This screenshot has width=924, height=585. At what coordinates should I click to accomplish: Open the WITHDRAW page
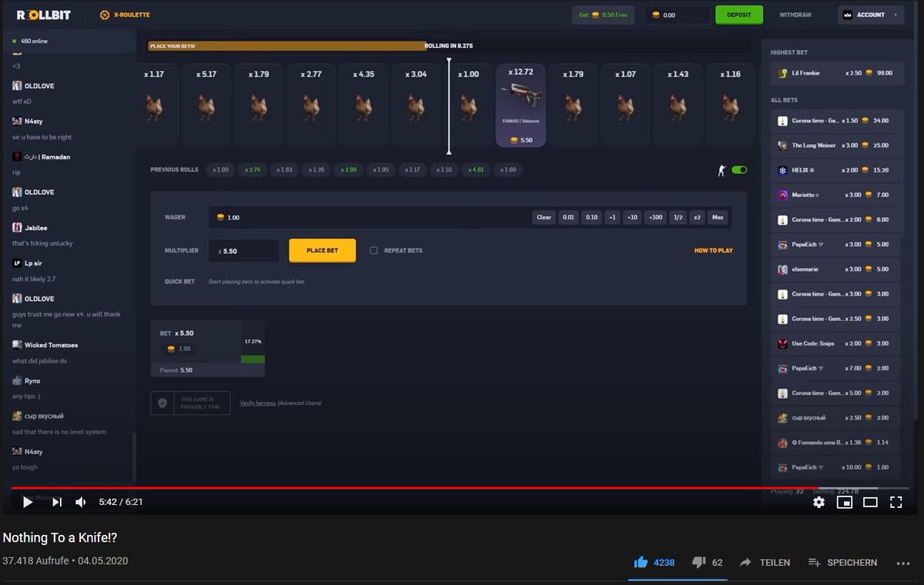point(795,15)
